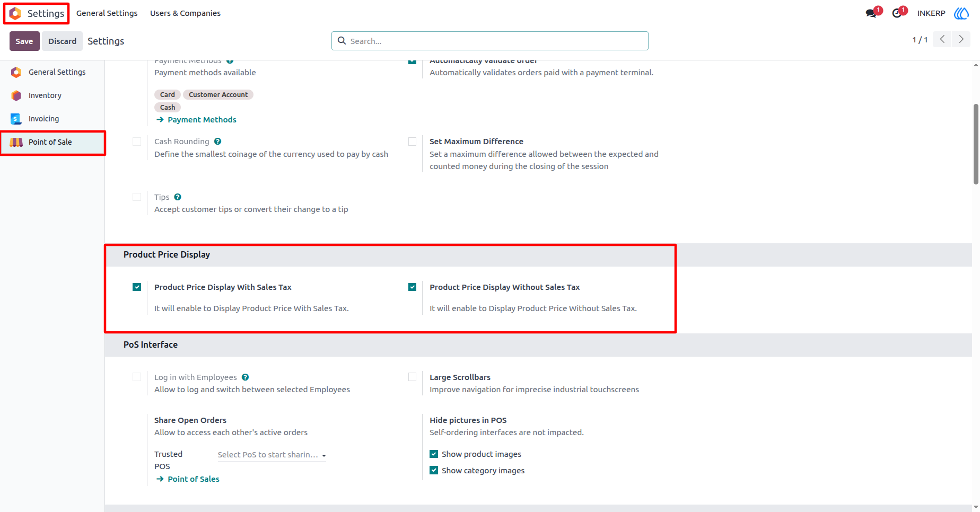Enable Log in with Employees checkbox

(x=137, y=377)
